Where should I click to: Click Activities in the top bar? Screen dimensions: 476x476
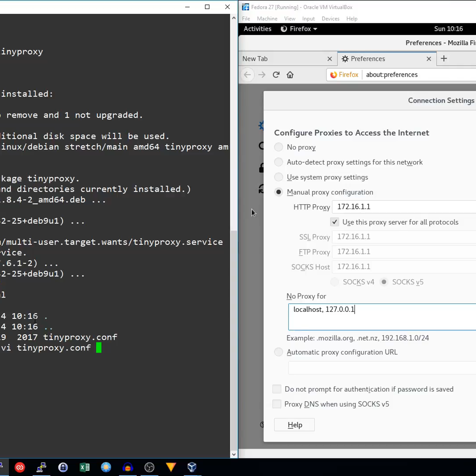click(257, 29)
